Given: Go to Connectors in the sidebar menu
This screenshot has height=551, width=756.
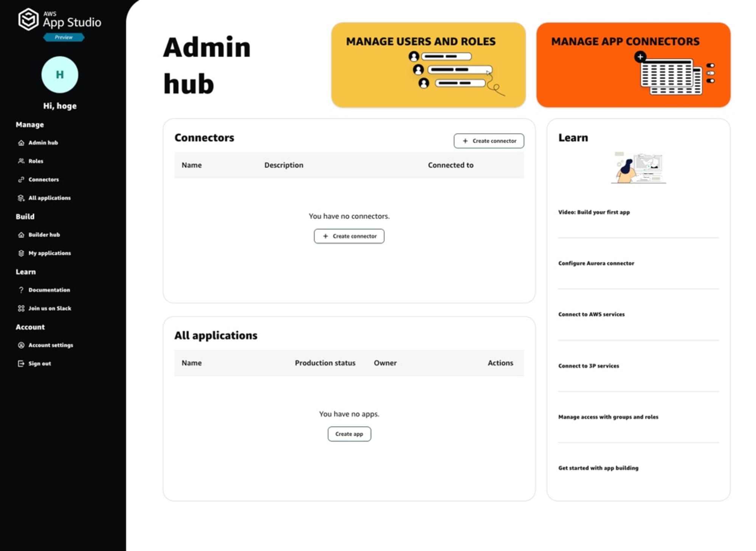Looking at the screenshot, I should coord(44,179).
